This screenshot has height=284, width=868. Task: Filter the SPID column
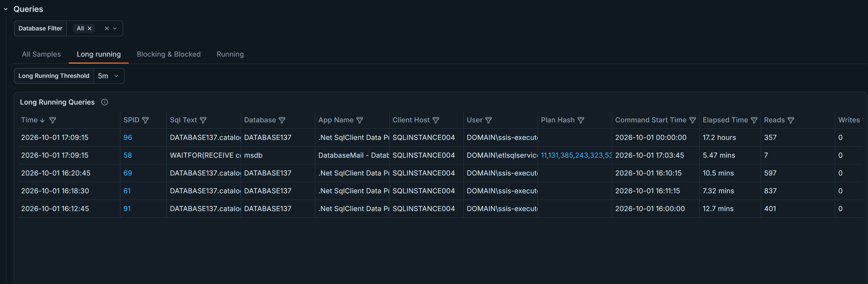145,121
